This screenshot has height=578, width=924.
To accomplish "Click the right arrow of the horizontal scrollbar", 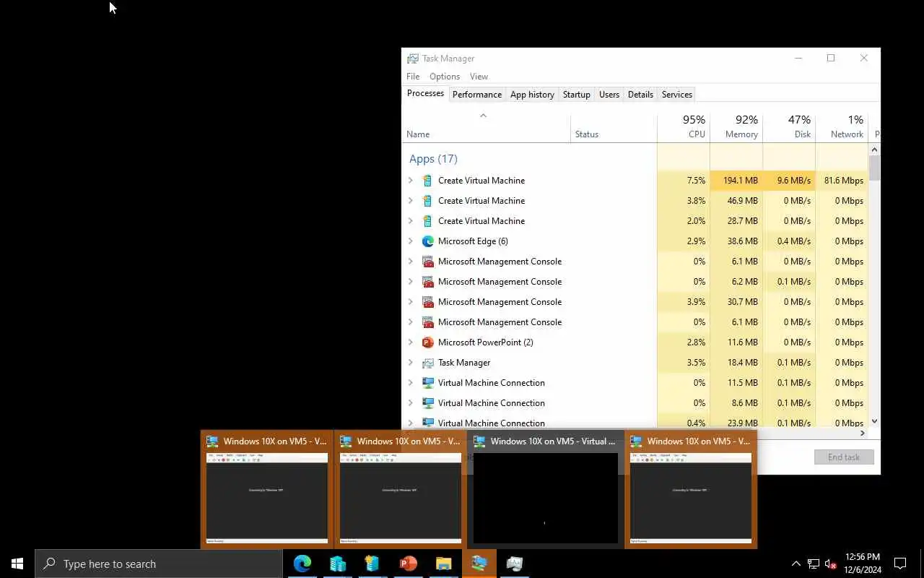I will [x=862, y=433].
